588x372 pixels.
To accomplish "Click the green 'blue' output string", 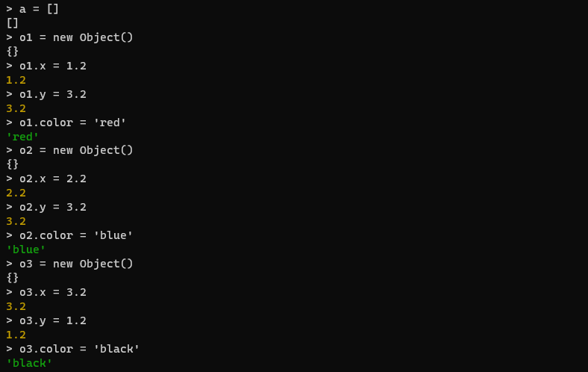I will click(x=26, y=249).
